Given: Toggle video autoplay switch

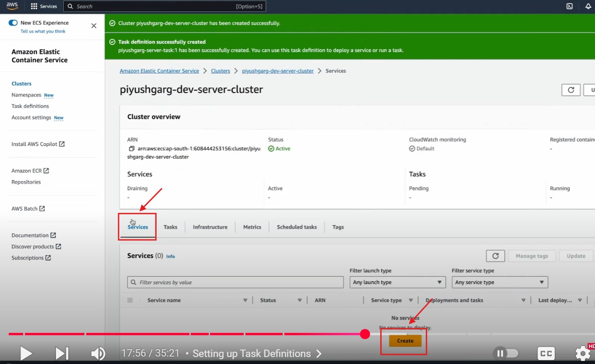Looking at the screenshot, I should pos(505,353).
